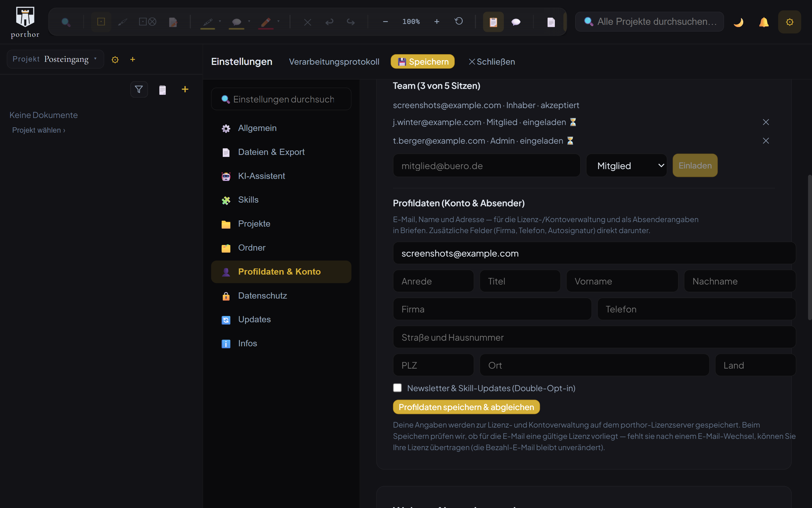The width and height of the screenshot is (812, 508).
Task: Zoom in with the plus button
Action: (436, 22)
